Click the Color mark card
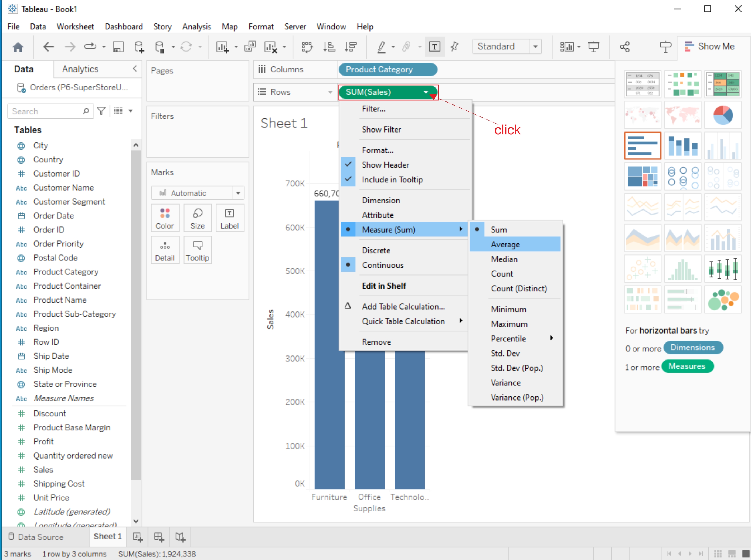 click(165, 218)
